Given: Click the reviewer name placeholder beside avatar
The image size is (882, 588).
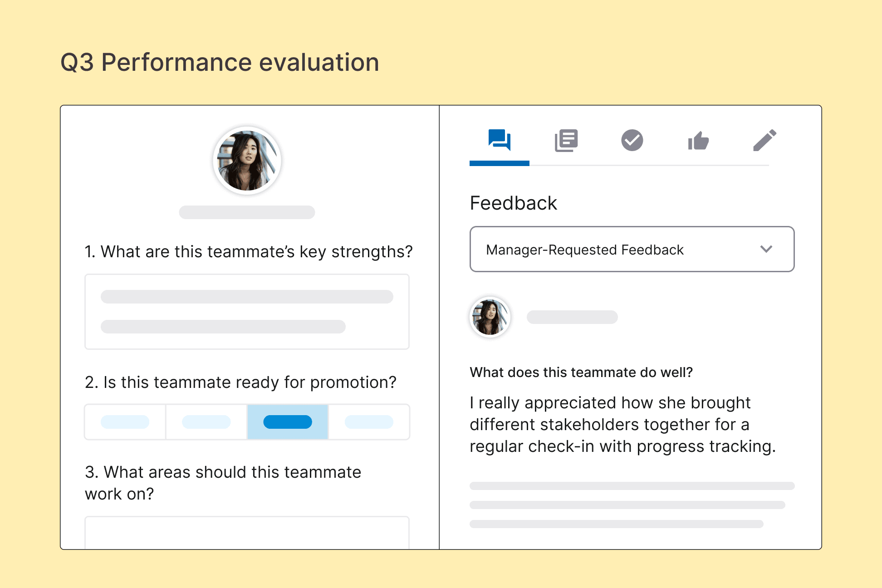Looking at the screenshot, I should tap(572, 317).
